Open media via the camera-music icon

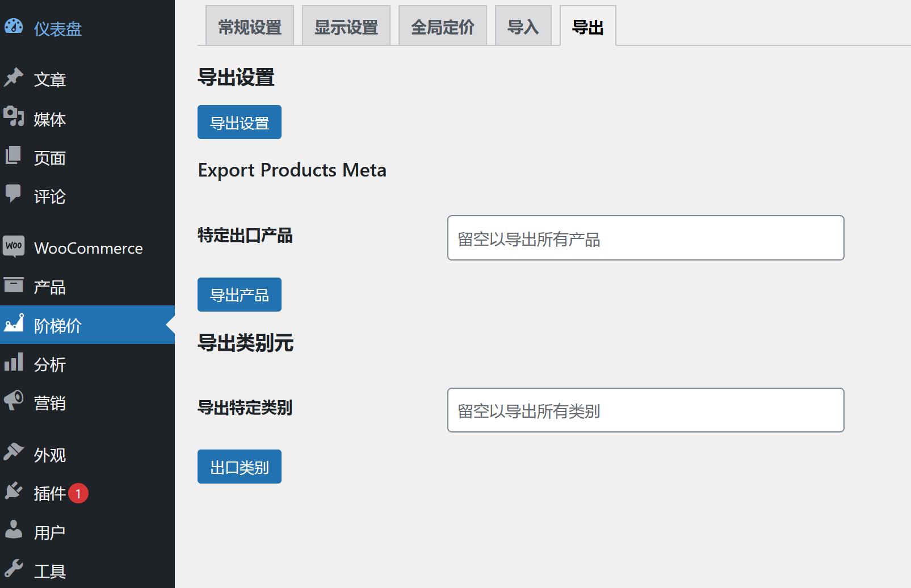pos(13,116)
